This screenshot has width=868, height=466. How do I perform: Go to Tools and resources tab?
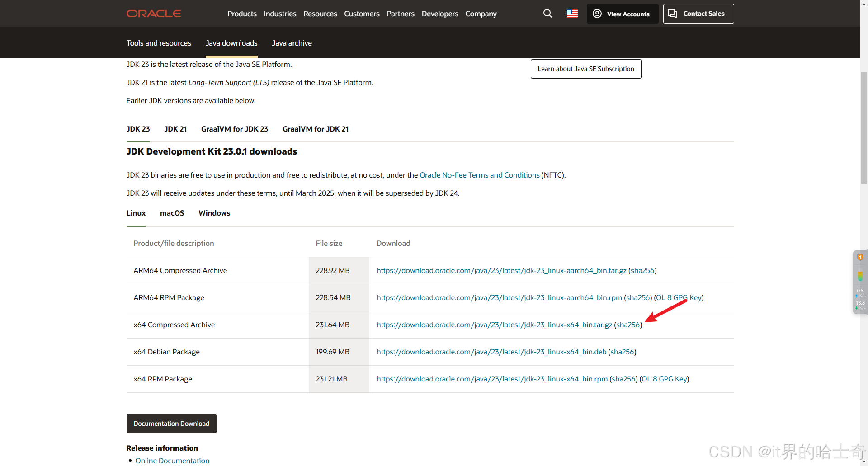coord(159,43)
